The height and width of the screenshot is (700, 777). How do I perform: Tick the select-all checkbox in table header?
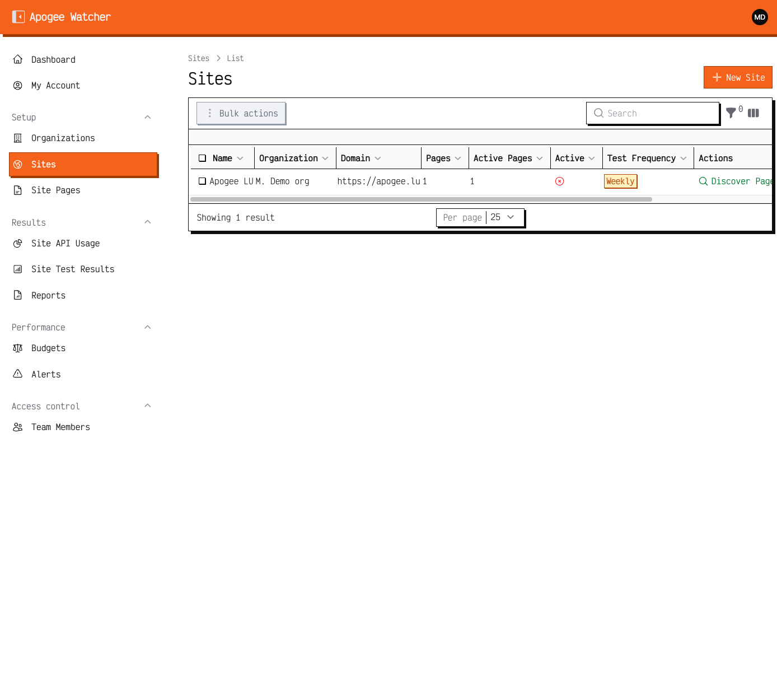(202, 158)
